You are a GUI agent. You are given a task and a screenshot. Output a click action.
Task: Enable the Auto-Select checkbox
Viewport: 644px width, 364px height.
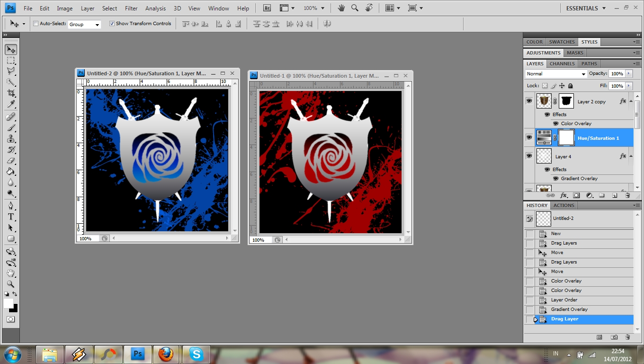click(36, 24)
